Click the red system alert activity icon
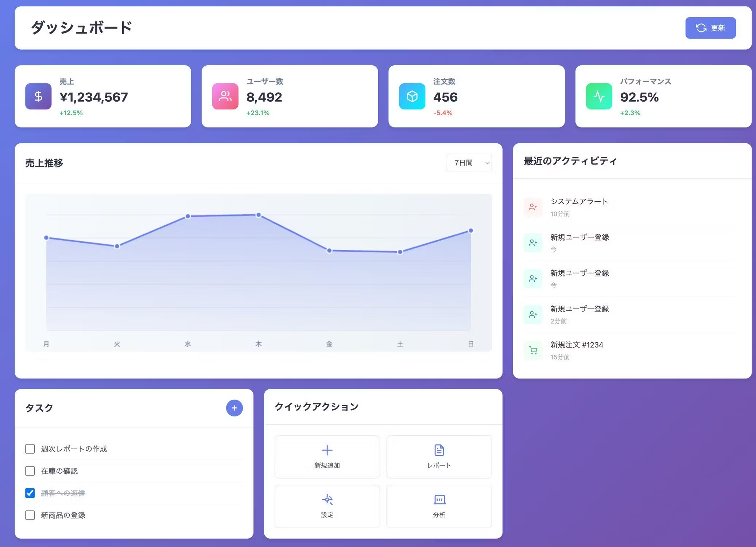 (x=533, y=207)
